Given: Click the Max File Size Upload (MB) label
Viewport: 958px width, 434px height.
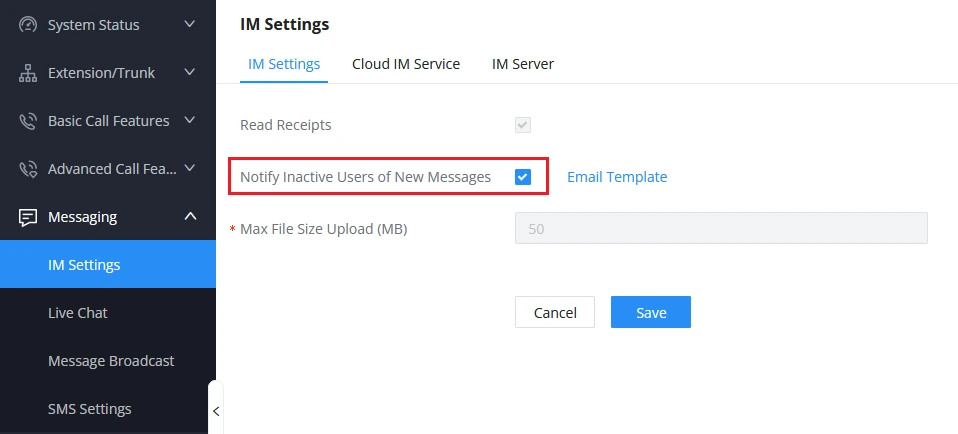Looking at the screenshot, I should pos(323,229).
